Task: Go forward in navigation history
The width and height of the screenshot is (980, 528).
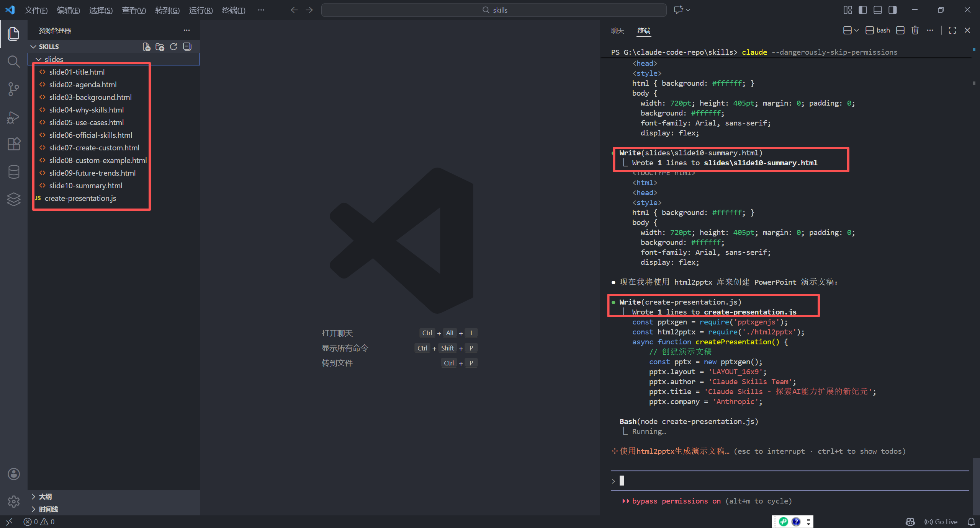Action: coord(309,10)
